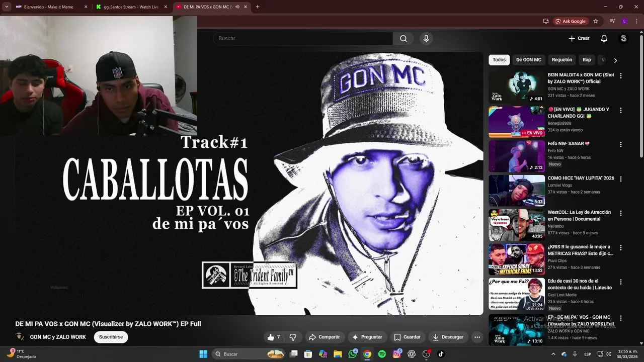Open options menu for BI3N MALDIT4 video
The width and height of the screenshot is (644, 362).
[620, 75]
